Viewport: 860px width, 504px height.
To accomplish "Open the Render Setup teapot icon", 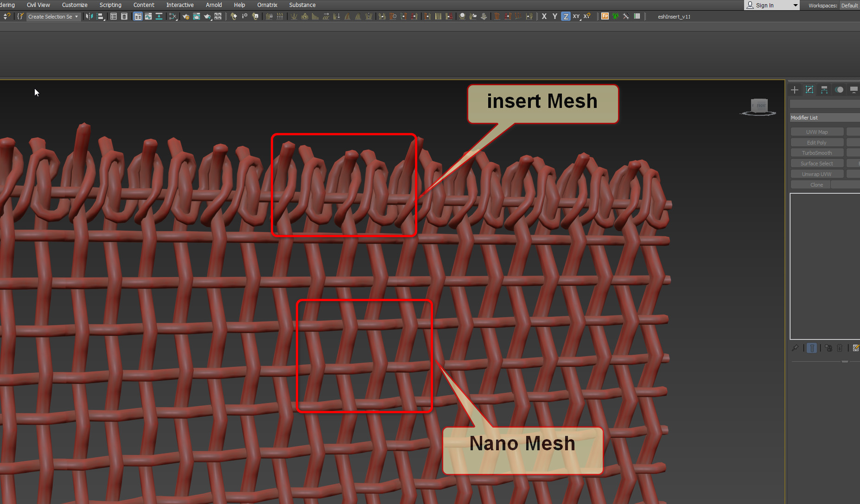I will (x=186, y=17).
